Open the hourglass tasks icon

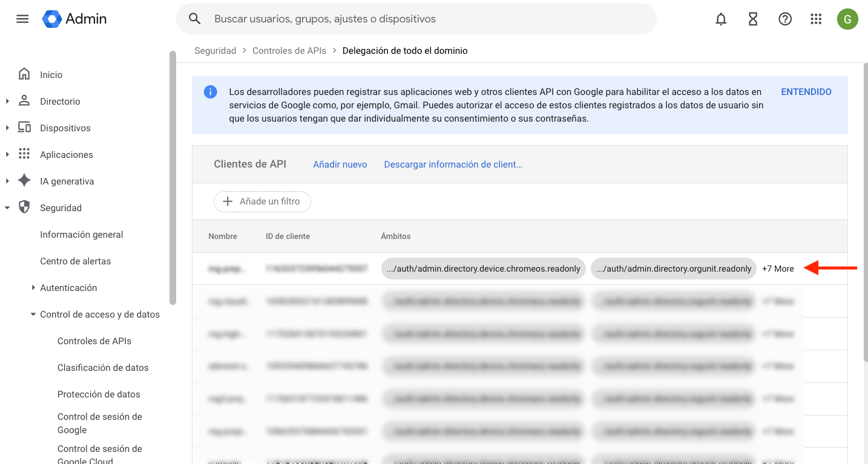coord(752,19)
